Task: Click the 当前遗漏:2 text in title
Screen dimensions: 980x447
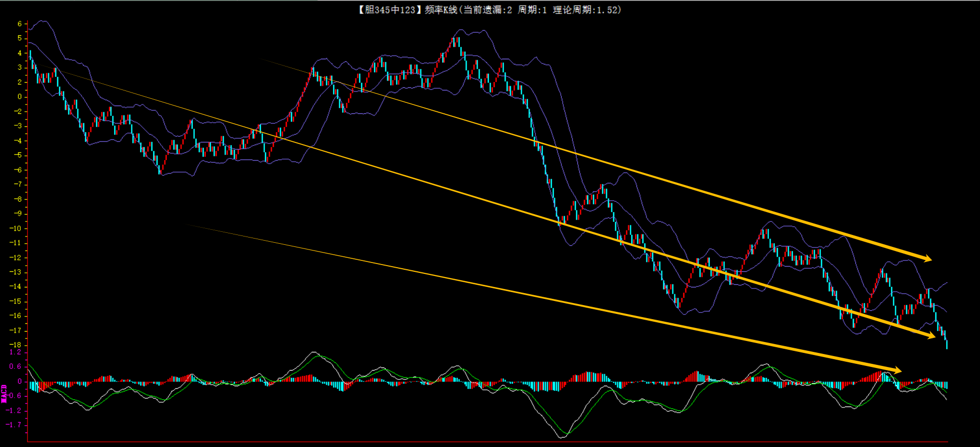Action: click(487, 10)
